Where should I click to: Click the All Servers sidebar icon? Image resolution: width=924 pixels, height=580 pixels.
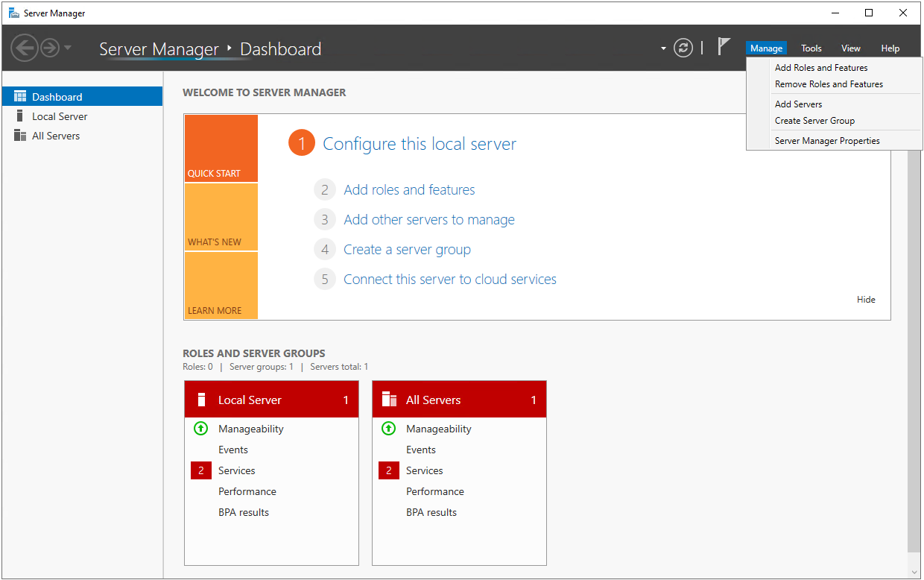[x=20, y=136]
